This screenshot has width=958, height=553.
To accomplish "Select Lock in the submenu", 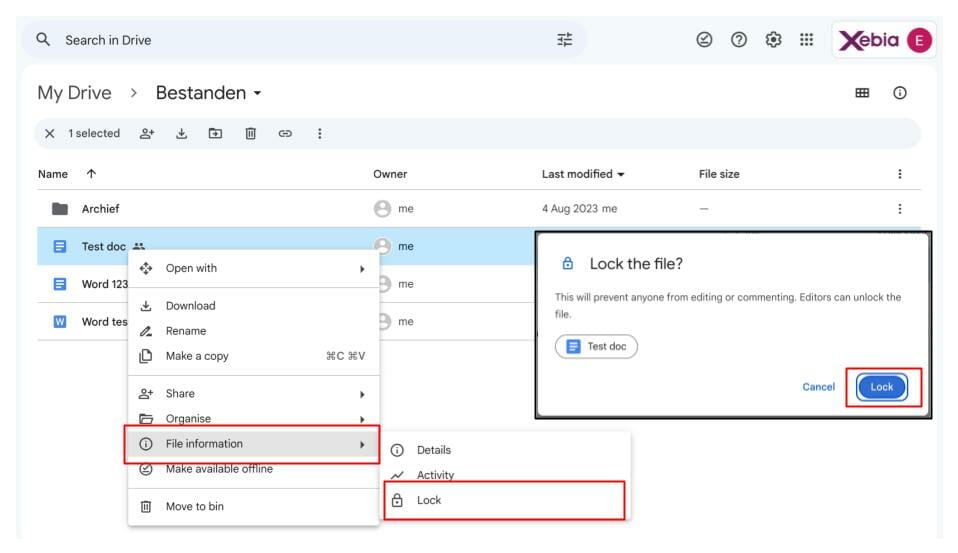I will [x=505, y=500].
